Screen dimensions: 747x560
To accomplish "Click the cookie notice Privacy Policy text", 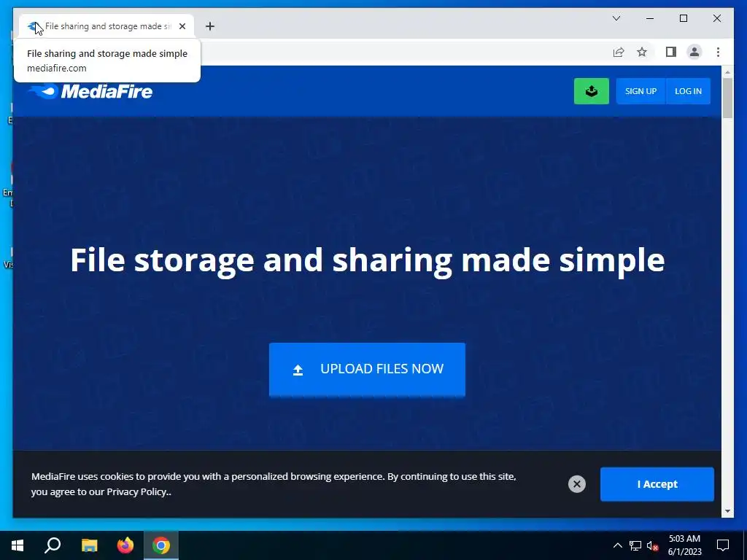I will pos(136,492).
